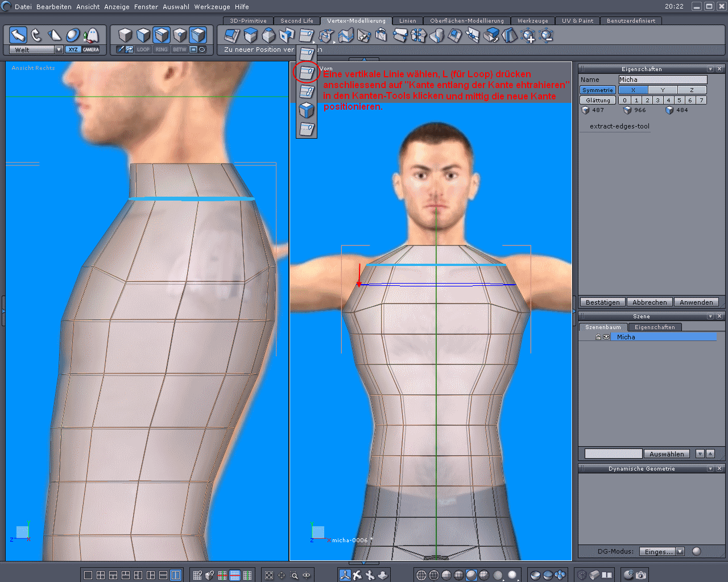Open the Werkzeuge menu
Viewport: 728px width, 582px height.
(x=213, y=7)
